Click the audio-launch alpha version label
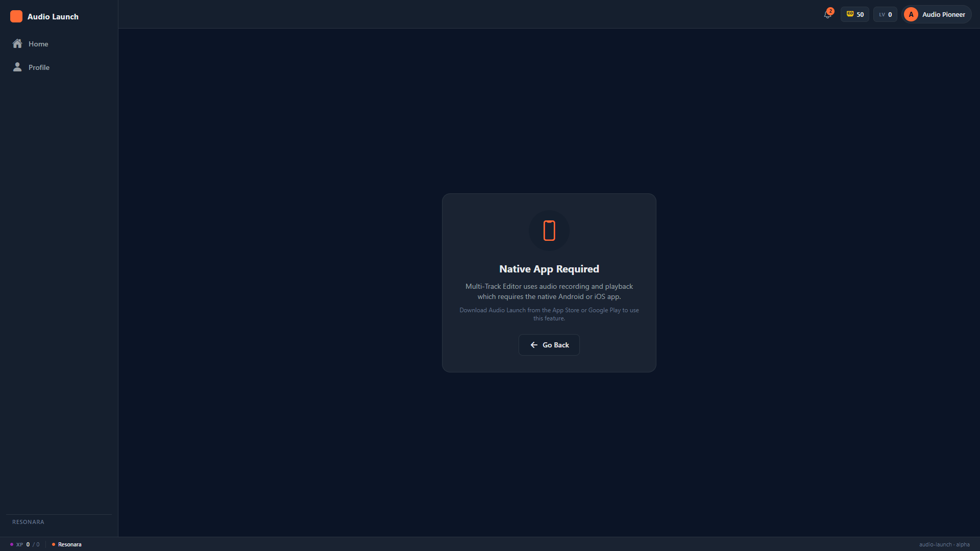The image size is (980, 551). [944, 544]
